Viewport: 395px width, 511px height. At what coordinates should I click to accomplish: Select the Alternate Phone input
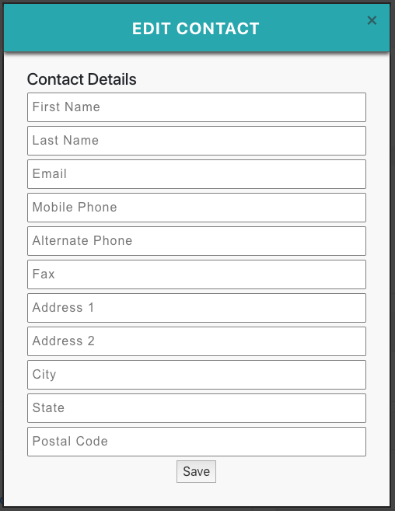tap(196, 241)
